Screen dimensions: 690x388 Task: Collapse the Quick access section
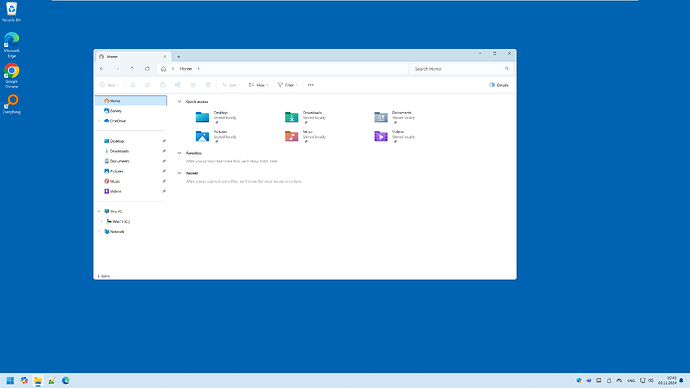(x=180, y=102)
